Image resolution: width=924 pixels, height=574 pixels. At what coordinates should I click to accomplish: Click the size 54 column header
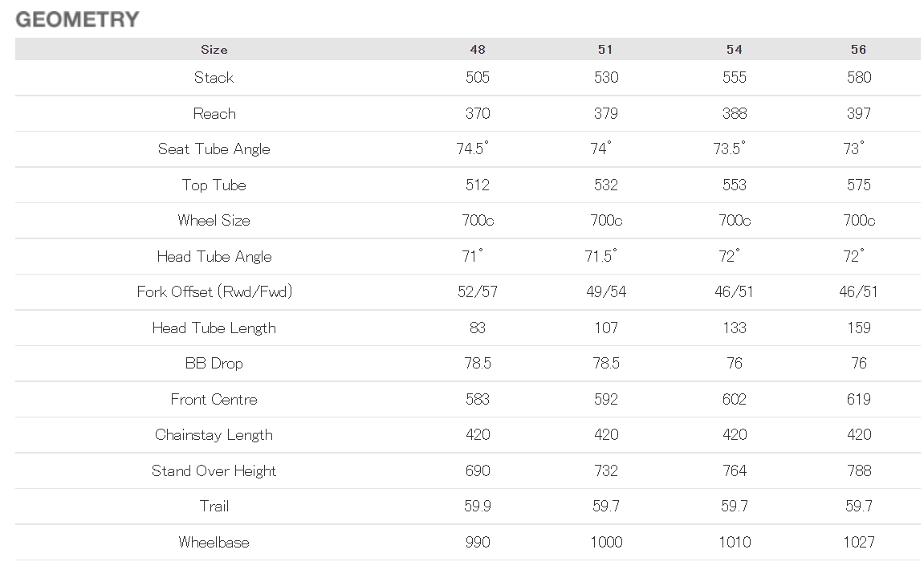(735, 50)
